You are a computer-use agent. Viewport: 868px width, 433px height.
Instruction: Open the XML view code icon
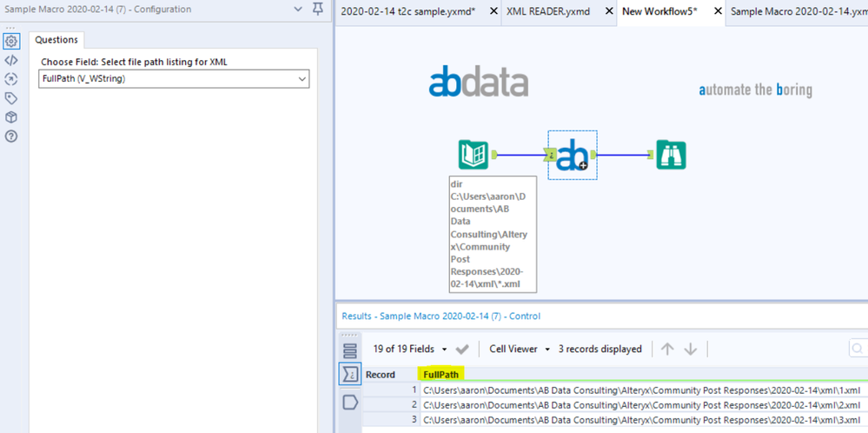click(11, 60)
